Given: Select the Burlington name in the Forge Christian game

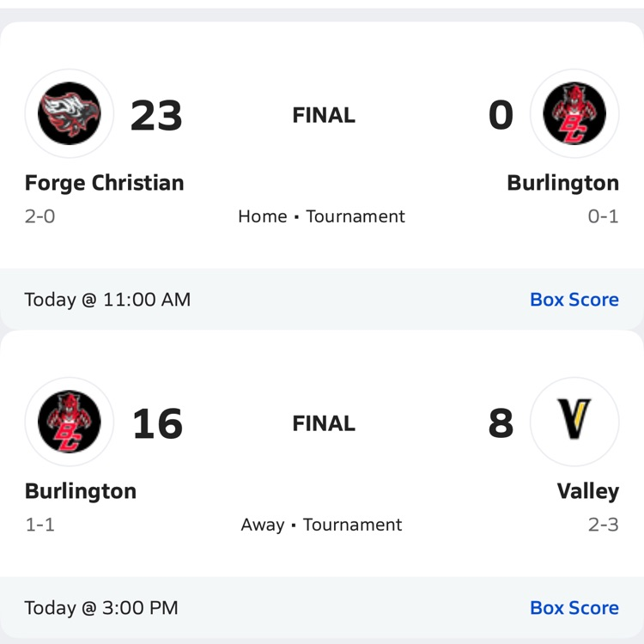Looking at the screenshot, I should (x=562, y=183).
